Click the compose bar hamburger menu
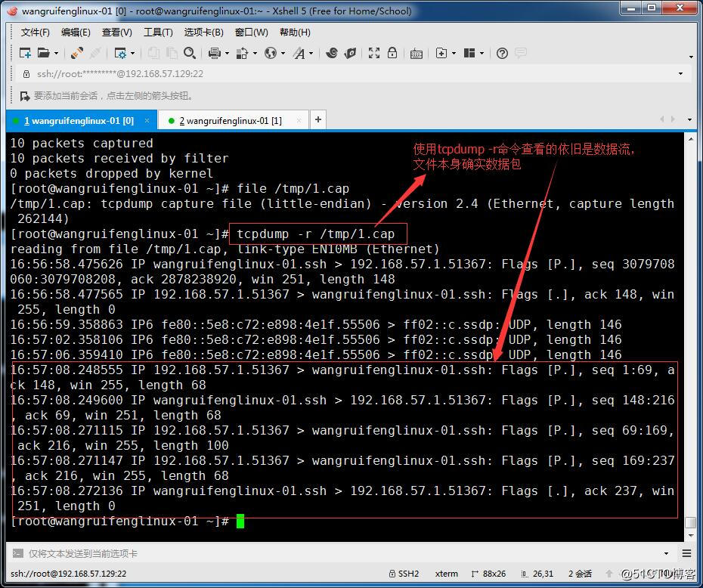This screenshot has width=703, height=588. tap(686, 553)
